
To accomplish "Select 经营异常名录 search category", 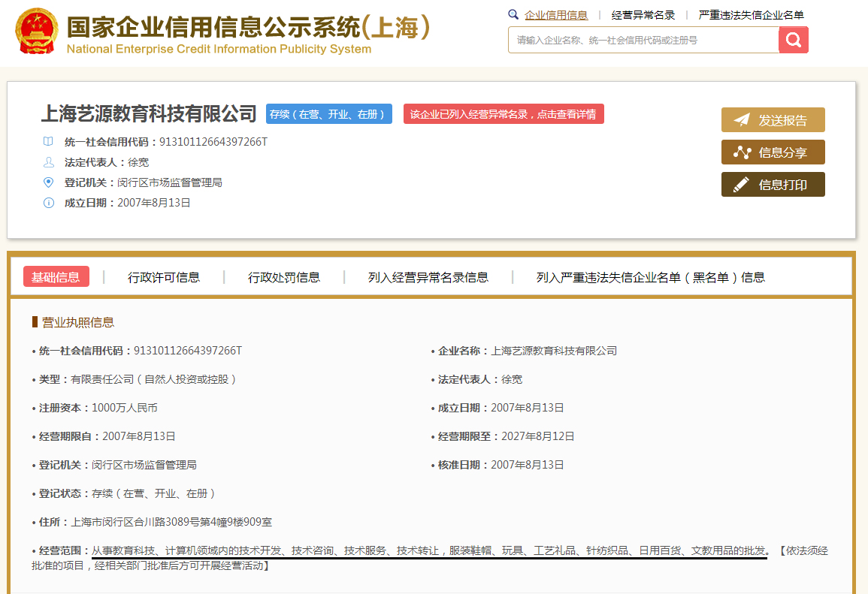I will [643, 15].
